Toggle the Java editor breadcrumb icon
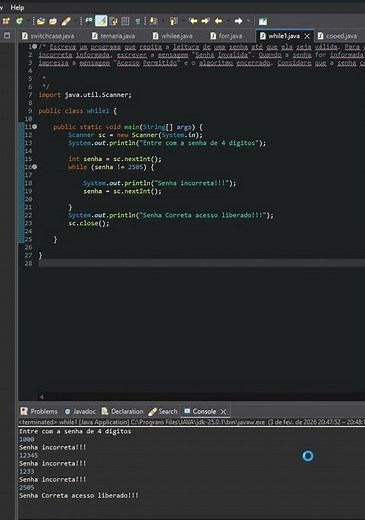Image resolution: width=365 pixels, height=520 pixels. pos(89,21)
